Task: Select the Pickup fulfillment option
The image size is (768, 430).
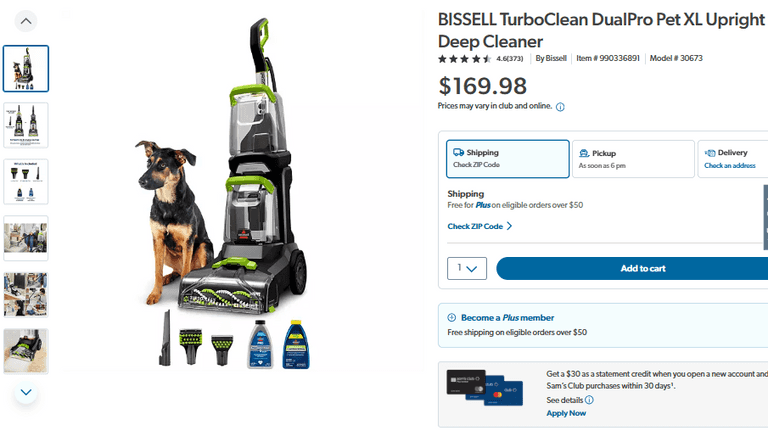Action: coord(633,159)
